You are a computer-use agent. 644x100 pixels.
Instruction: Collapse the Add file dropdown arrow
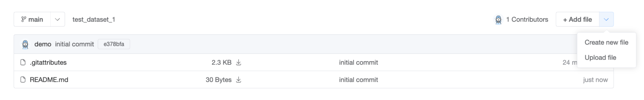click(x=606, y=19)
